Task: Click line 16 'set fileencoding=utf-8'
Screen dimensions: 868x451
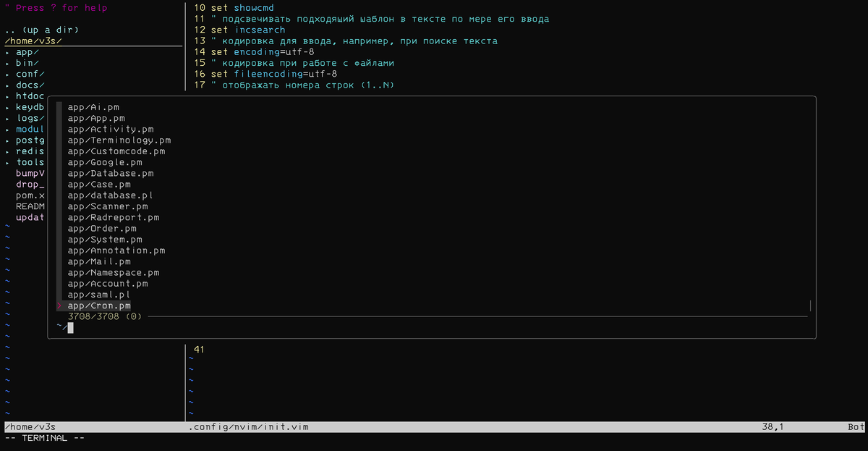Action: point(275,74)
